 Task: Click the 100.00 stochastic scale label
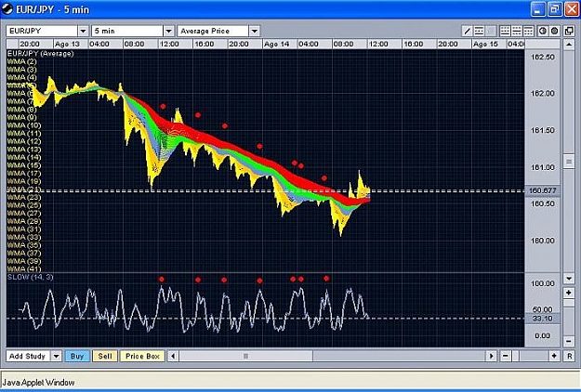[543, 283]
